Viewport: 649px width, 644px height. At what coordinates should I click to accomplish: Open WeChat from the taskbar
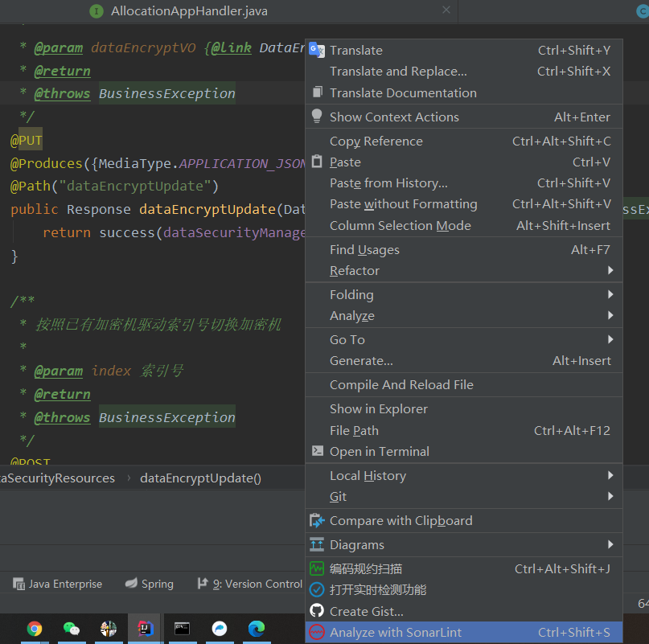tap(72, 629)
